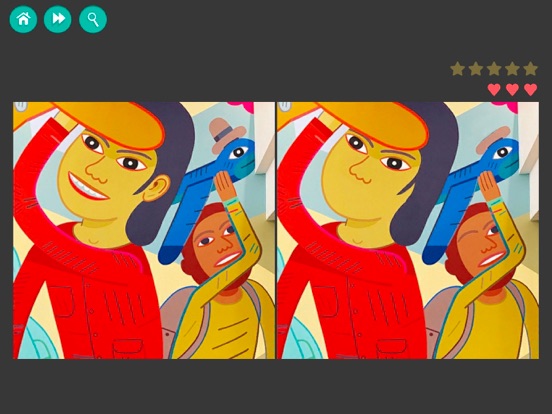Mark the smiling mouth in the left picture
The height and width of the screenshot is (414, 552).
(x=87, y=187)
